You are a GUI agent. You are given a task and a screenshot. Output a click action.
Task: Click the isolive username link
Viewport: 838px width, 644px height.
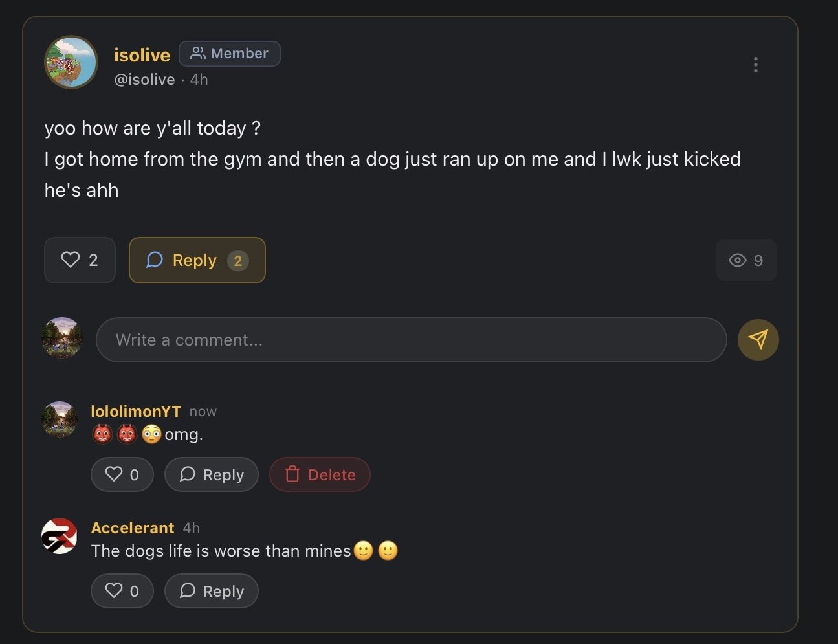point(142,55)
